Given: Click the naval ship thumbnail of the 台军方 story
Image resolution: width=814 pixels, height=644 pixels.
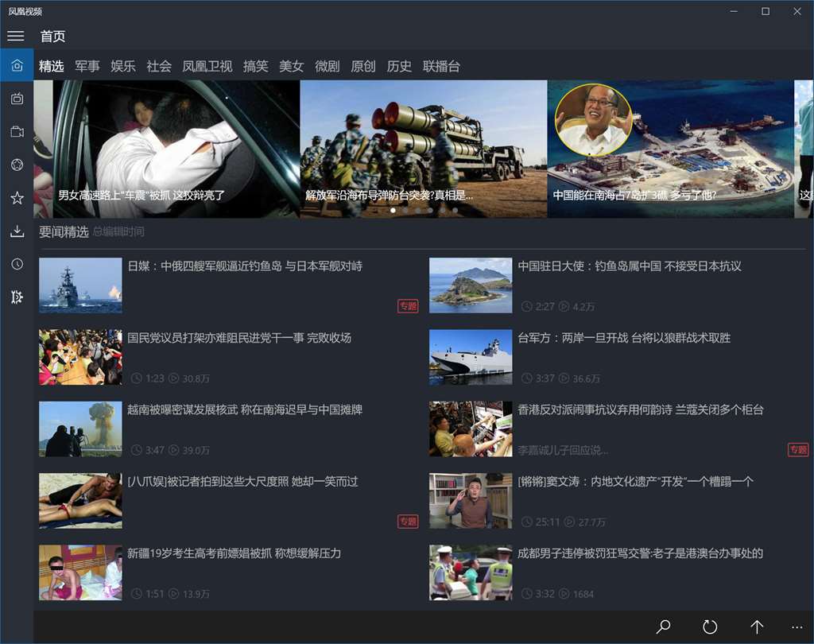Looking at the screenshot, I should click(471, 357).
